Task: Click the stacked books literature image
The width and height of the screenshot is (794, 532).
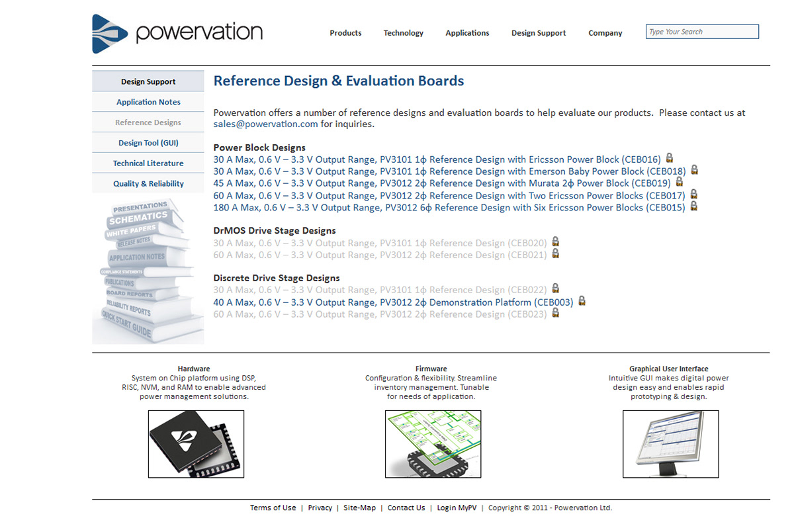Action: click(148, 270)
